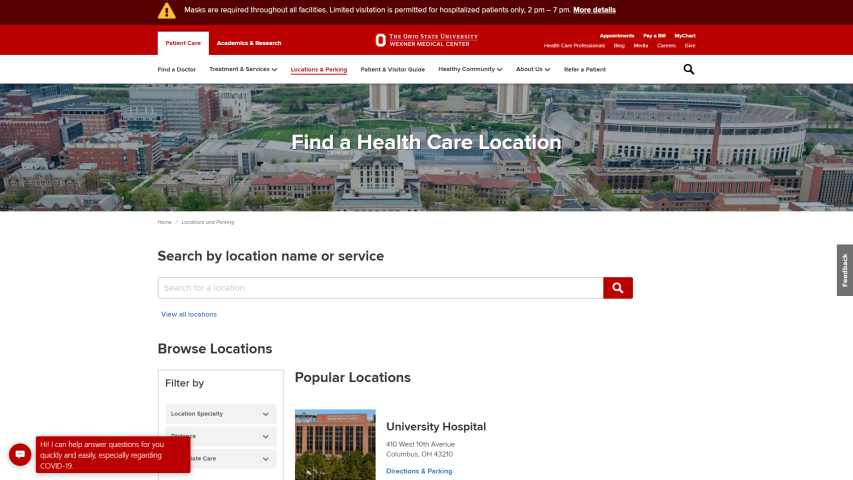The height and width of the screenshot is (480, 853).
Task: Click the yellow warning triangle icon
Action: point(166,10)
